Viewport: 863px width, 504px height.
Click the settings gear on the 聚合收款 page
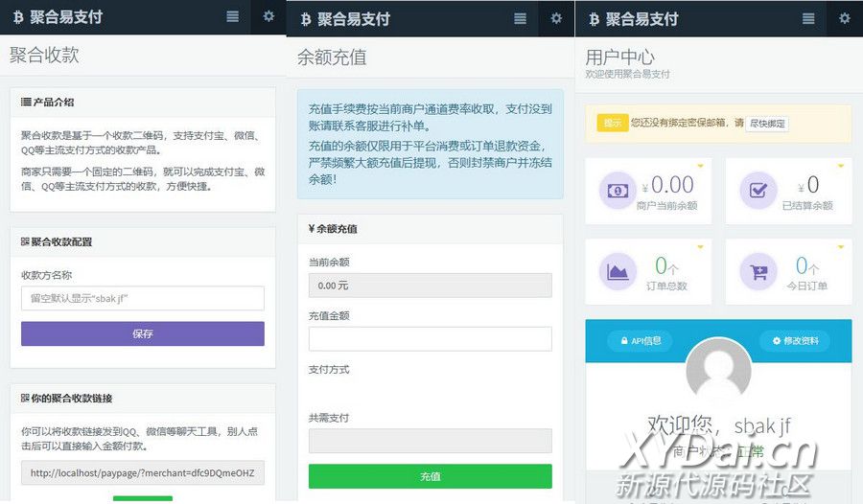click(268, 17)
